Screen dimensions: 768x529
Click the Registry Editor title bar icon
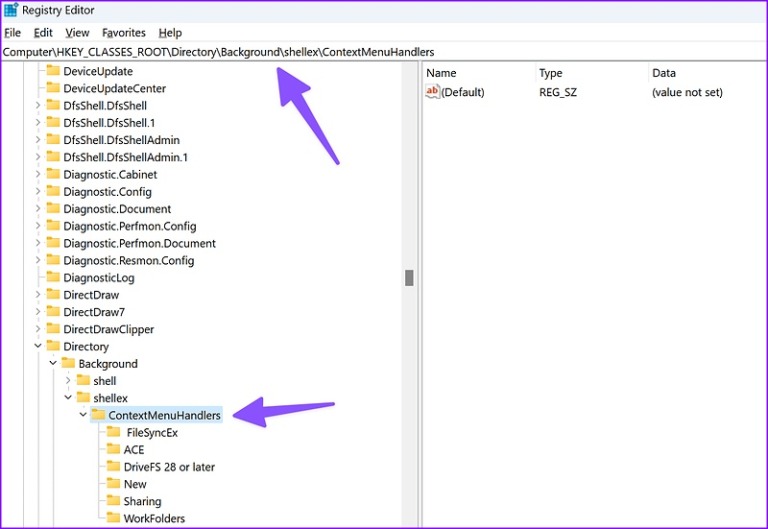(11, 10)
